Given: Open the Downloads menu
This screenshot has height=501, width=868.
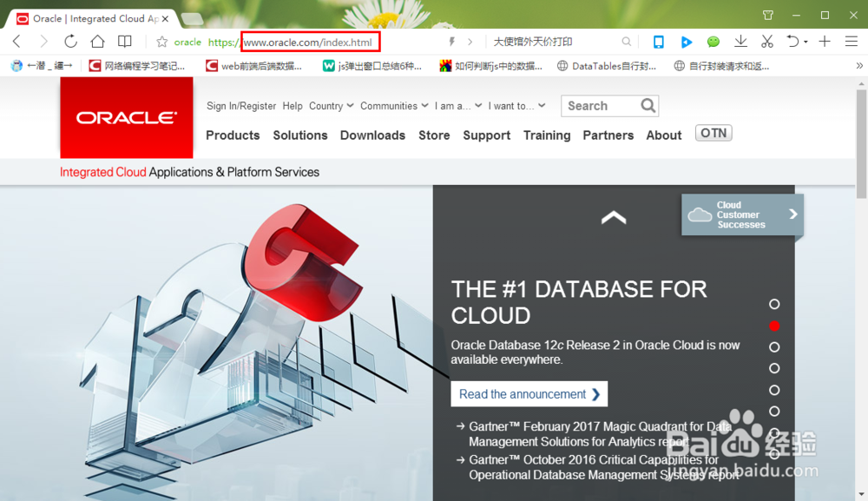Looking at the screenshot, I should pyautogui.click(x=372, y=135).
